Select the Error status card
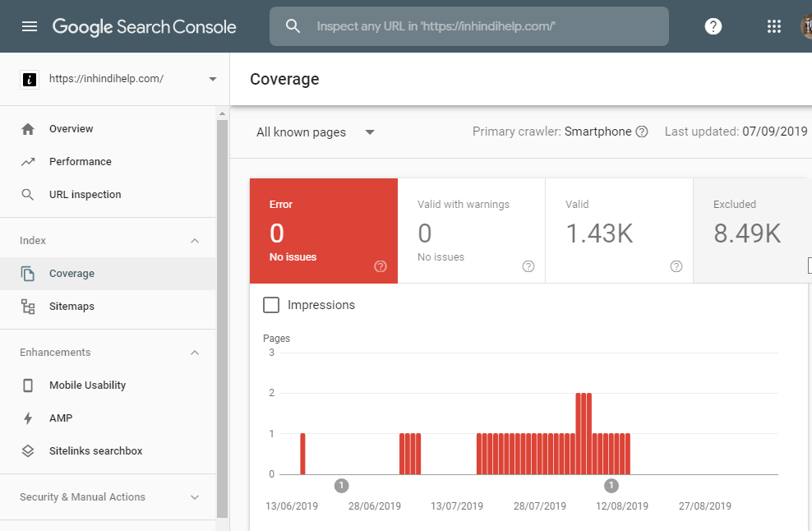Viewport: 812px width, 531px height. coord(324,231)
